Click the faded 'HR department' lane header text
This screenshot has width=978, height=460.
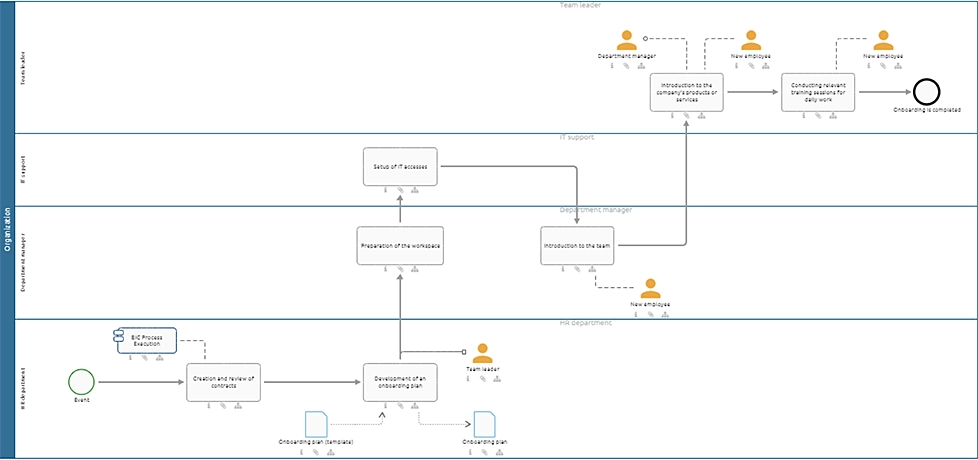[586, 323]
